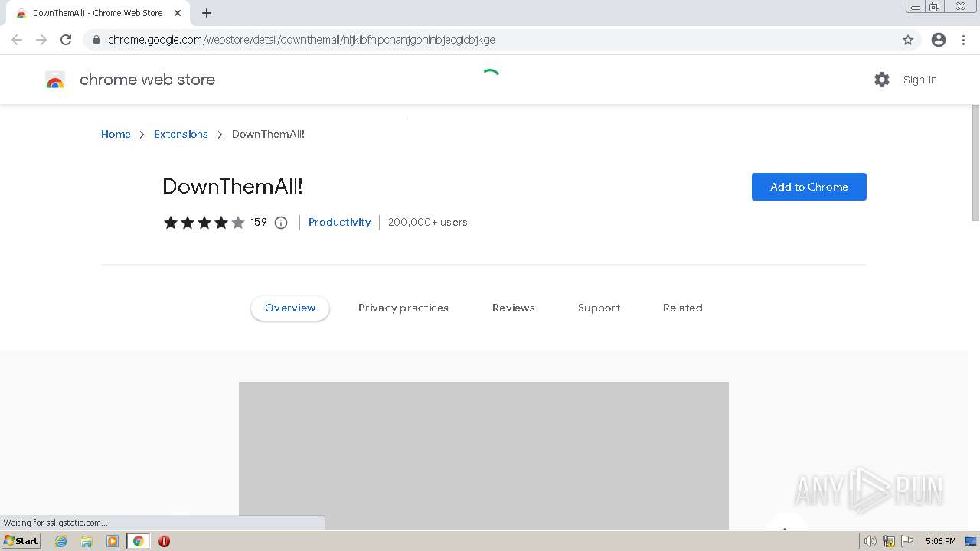
Task: Click the volume speaker tray icon
Action: coord(870,541)
